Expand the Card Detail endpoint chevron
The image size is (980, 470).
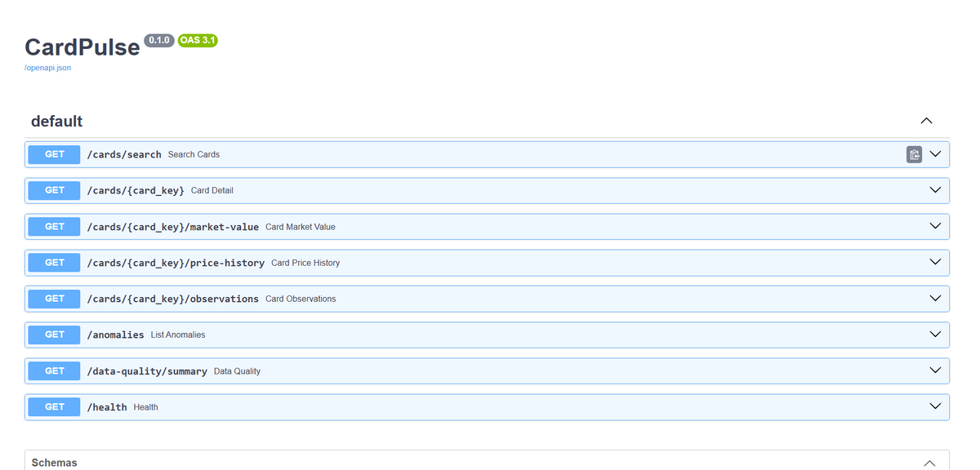tap(935, 190)
